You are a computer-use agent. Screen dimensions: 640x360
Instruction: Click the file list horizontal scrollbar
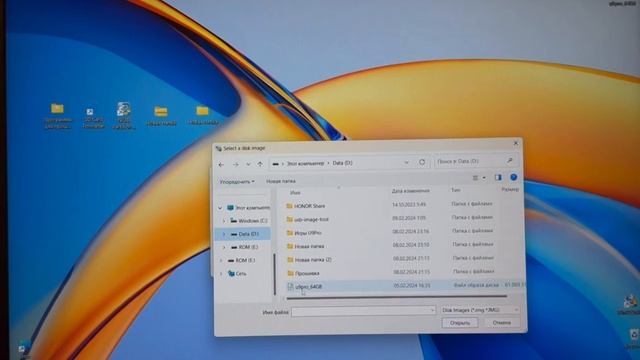396,297
